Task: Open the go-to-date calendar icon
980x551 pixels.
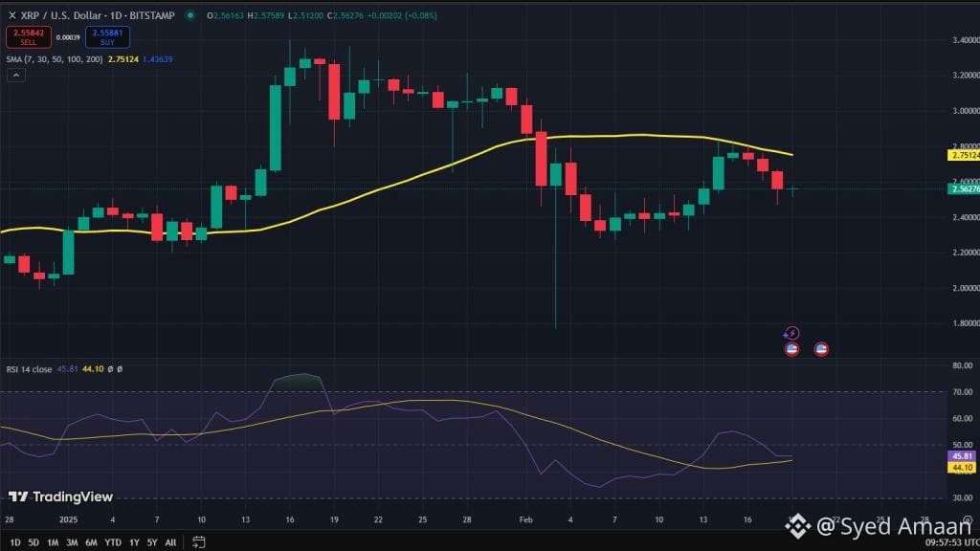Action: [x=199, y=541]
